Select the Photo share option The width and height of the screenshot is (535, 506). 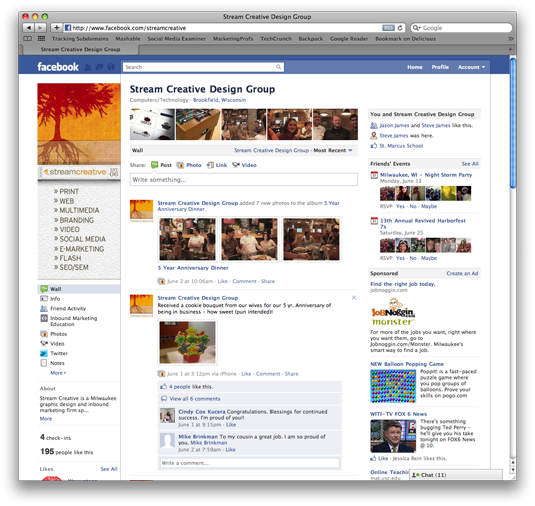pos(189,165)
